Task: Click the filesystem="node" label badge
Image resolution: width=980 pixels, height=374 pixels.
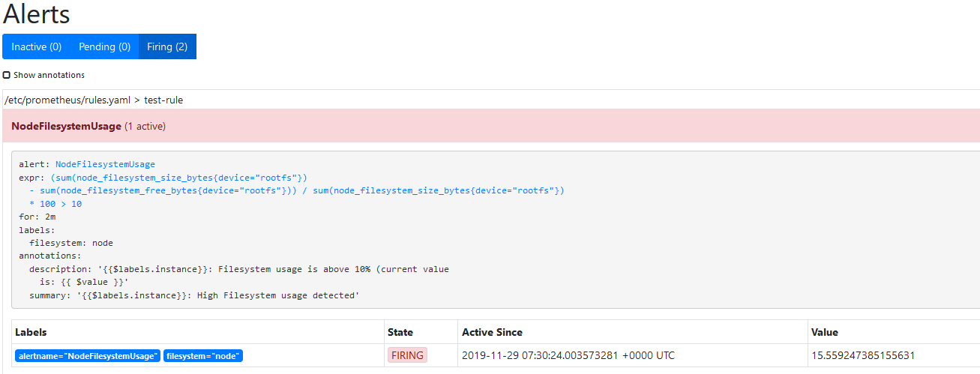Action: click(203, 356)
